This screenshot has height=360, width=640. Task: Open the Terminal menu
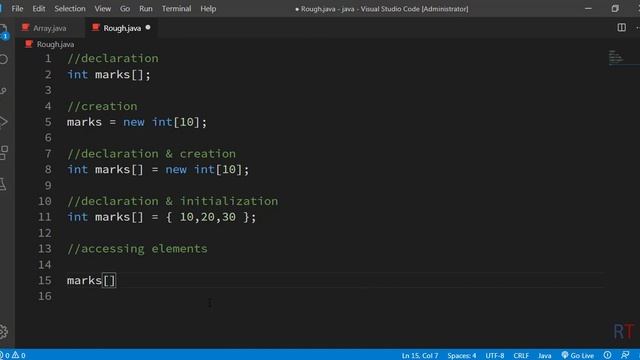pos(176,9)
